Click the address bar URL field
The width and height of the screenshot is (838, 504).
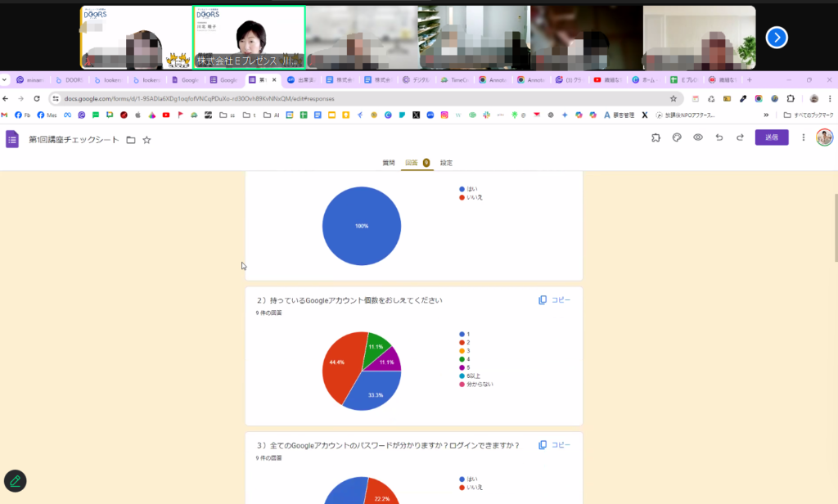(x=365, y=98)
